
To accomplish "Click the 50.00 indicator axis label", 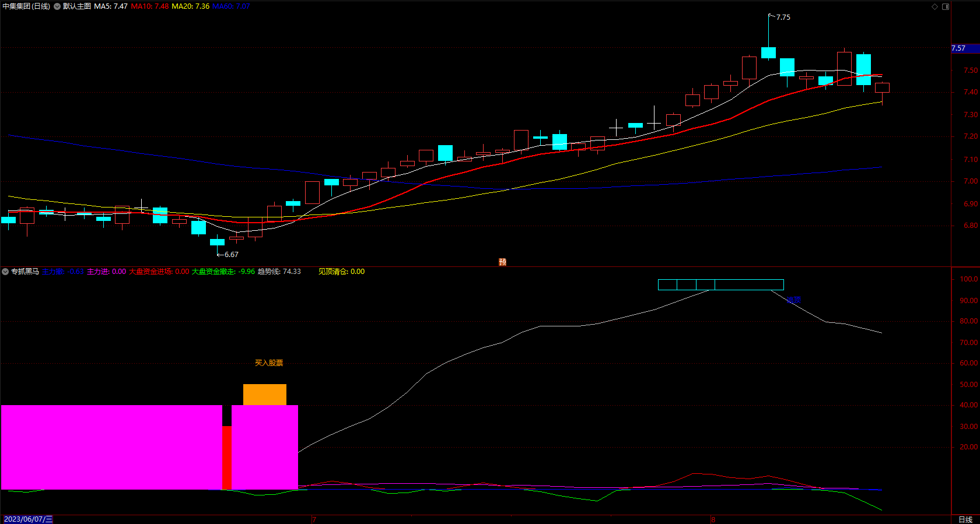I will coord(969,385).
